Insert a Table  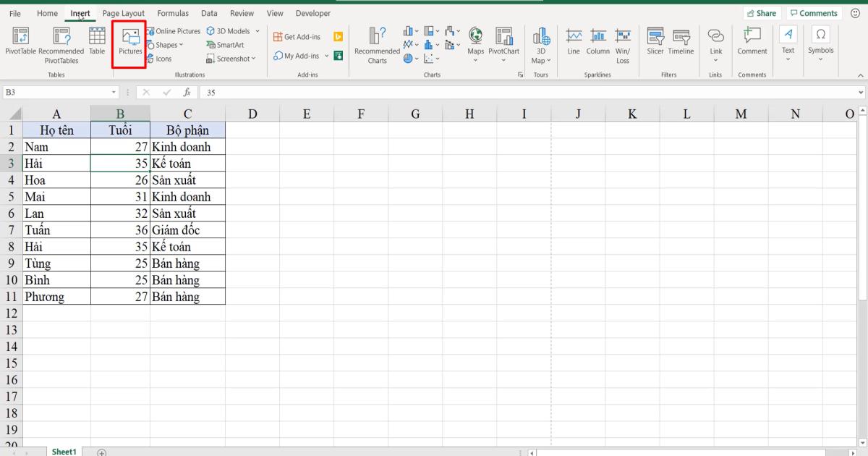click(96, 43)
